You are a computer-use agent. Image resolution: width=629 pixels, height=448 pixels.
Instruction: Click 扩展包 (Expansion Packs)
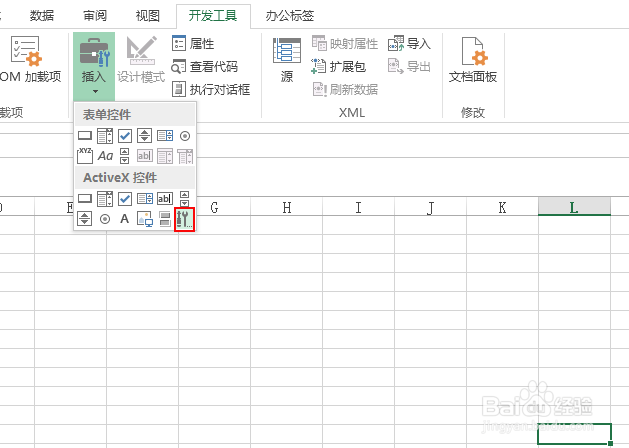338,67
